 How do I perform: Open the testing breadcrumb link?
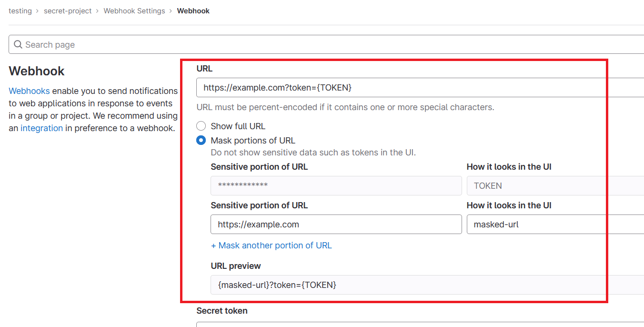[20, 11]
